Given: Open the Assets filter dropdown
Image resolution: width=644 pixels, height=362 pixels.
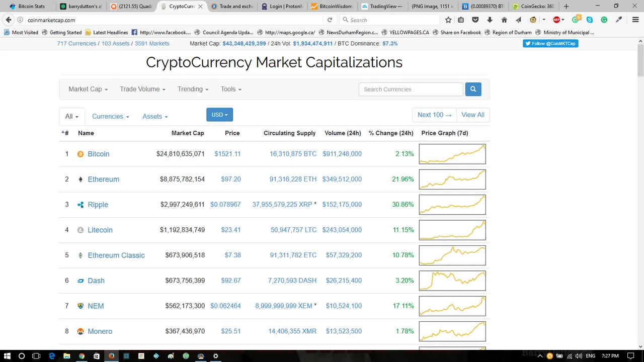Looking at the screenshot, I should [x=155, y=116].
